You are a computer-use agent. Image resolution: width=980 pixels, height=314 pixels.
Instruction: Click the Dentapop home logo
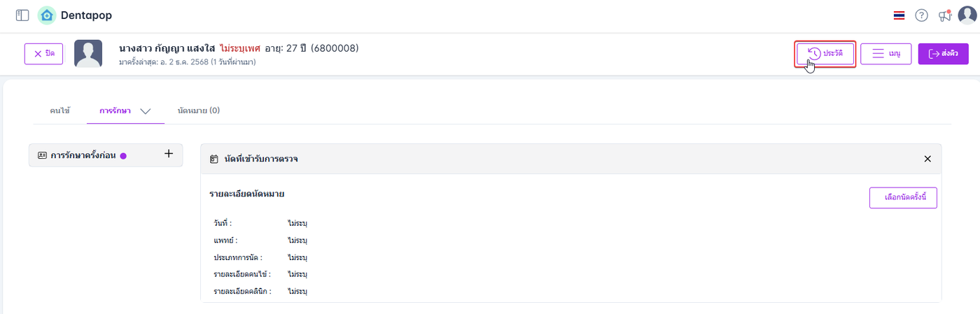click(47, 15)
